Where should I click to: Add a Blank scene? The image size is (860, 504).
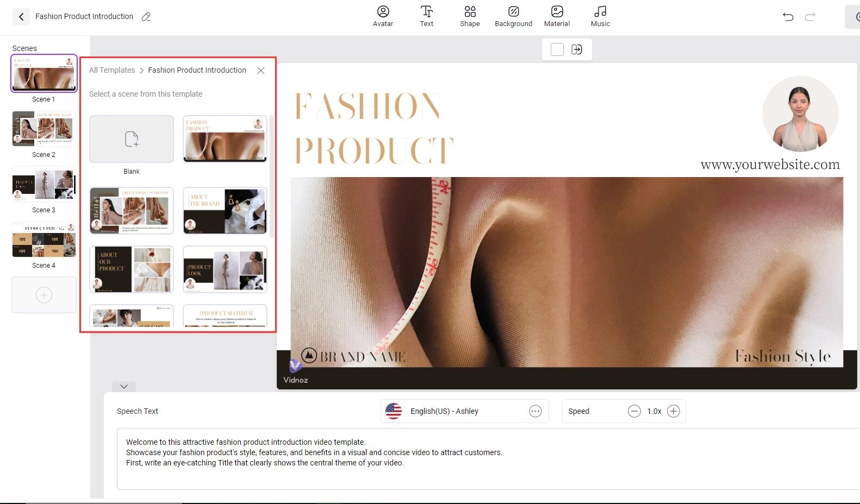pos(132,139)
